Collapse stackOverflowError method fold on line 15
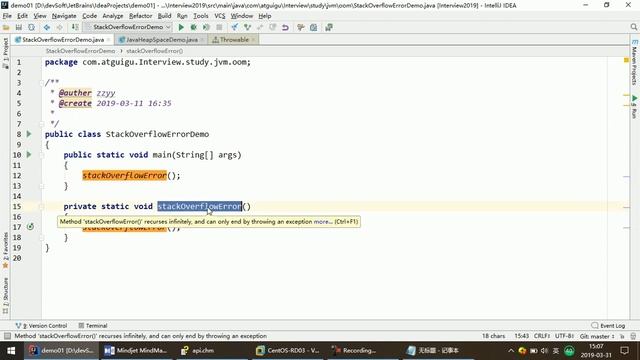Viewport: 640px width, 360px height. point(41,207)
